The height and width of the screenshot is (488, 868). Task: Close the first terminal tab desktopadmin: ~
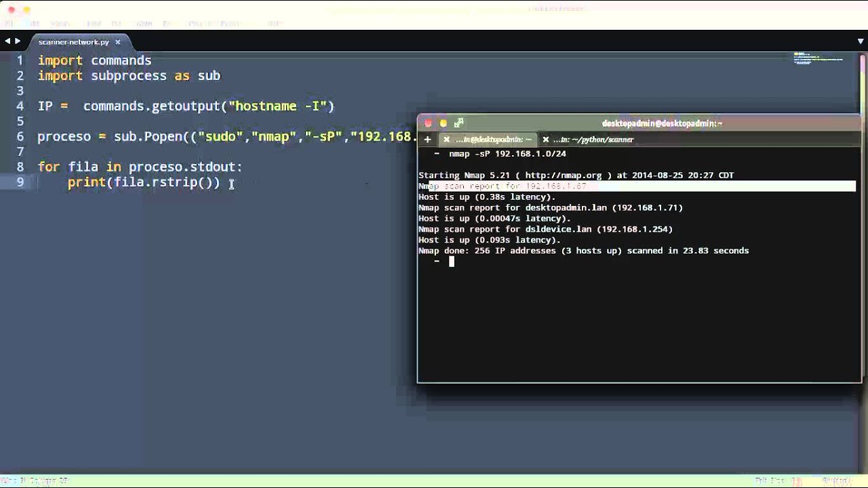tap(446, 140)
